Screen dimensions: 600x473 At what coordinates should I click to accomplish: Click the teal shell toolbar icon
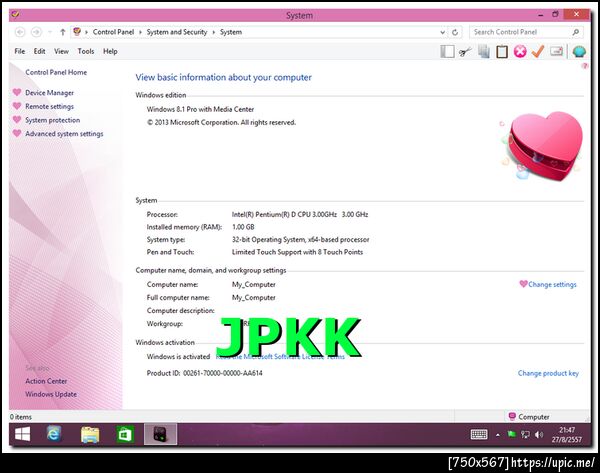point(579,51)
